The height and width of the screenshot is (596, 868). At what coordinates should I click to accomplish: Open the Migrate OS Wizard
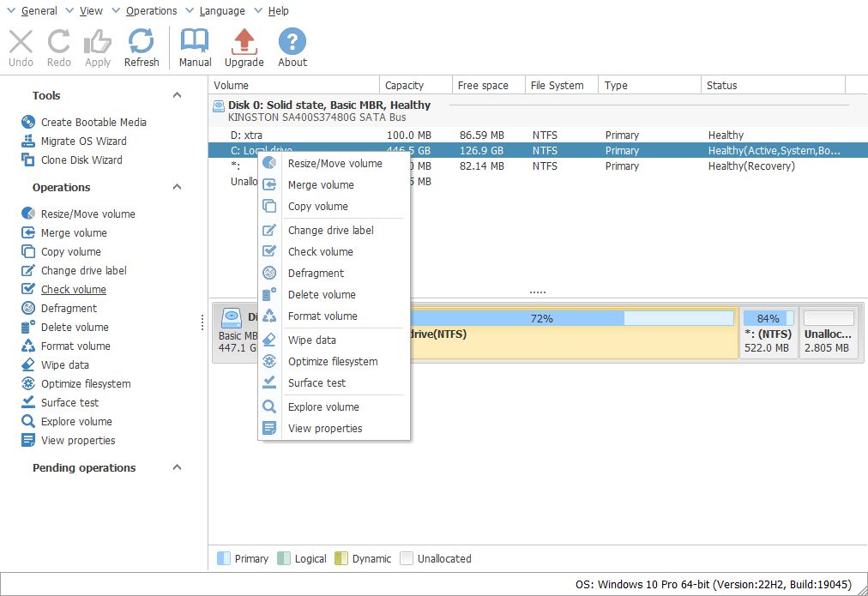point(85,141)
